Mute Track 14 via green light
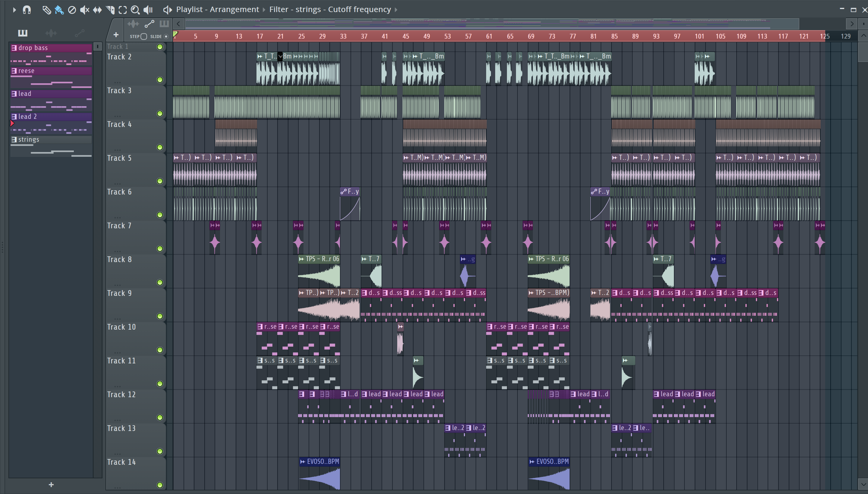 click(x=160, y=485)
